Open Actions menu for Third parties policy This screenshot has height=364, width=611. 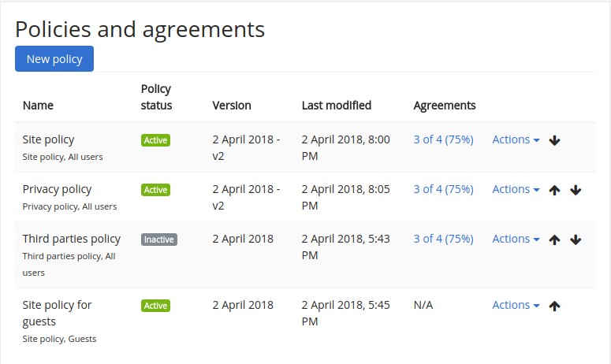(x=516, y=239)
